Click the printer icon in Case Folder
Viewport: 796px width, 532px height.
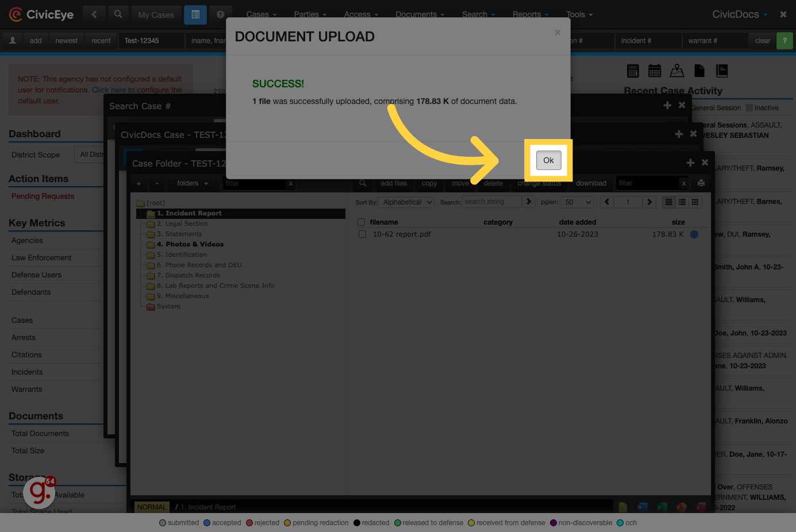[x=701, y=183]
